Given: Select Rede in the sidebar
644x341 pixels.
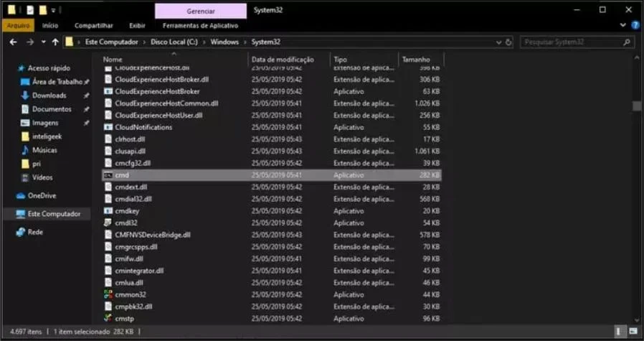Looking at the screenshot, I should [x=35, y=232].
